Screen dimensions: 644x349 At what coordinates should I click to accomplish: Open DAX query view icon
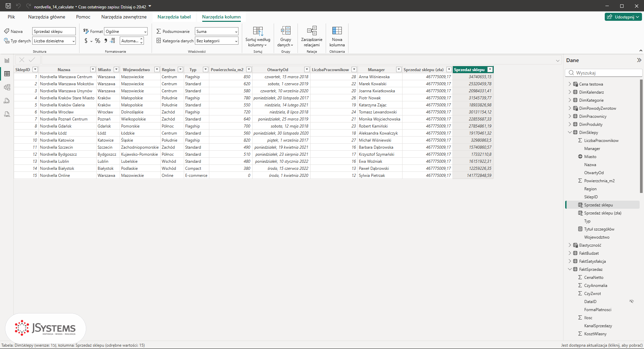tap(7, 101)
